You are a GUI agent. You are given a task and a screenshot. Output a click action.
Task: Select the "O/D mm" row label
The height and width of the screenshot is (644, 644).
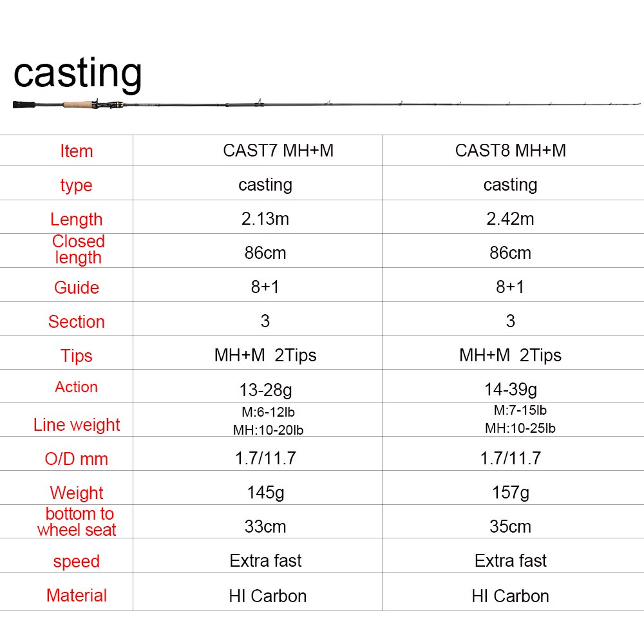click(76, 459)
